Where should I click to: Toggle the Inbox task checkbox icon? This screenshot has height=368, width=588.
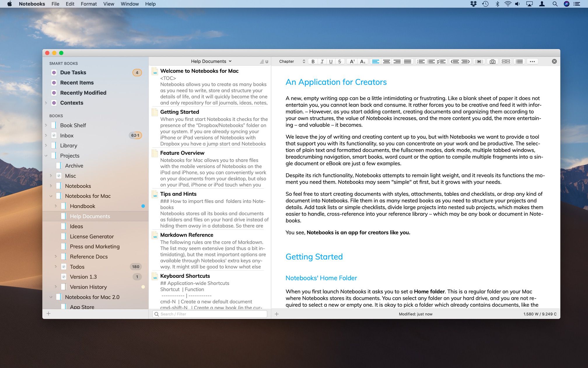click(x=54, y=135)
